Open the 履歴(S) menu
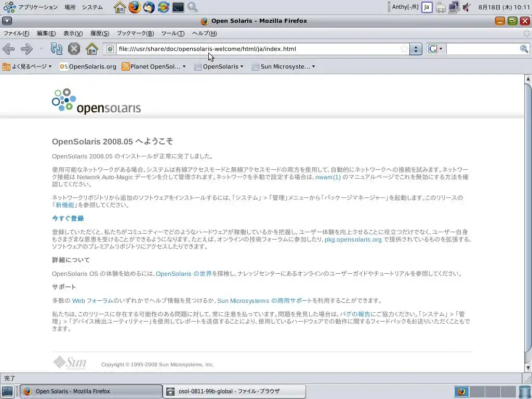Screen dimensions: 532x399 point(100,33)
